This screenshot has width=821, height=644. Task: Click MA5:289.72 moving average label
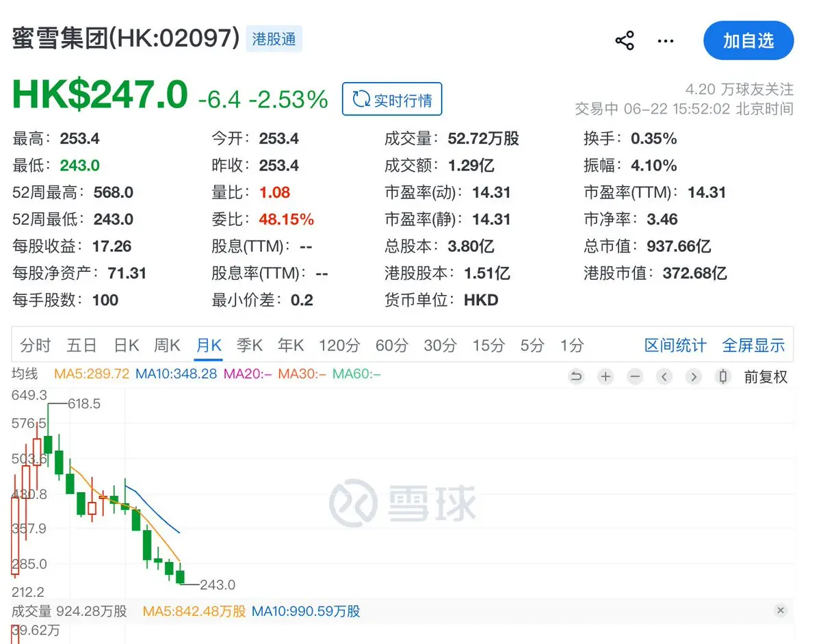(92, 374)
